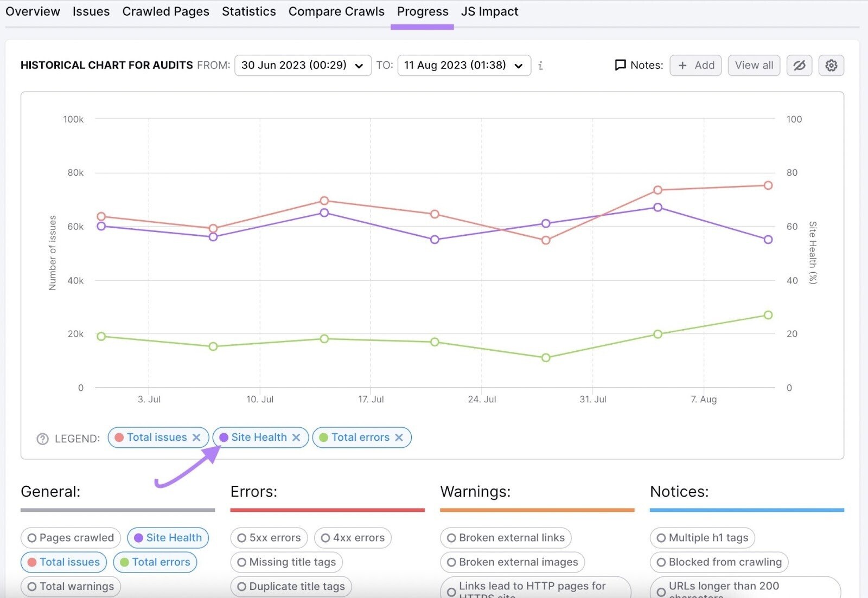Switch to the Issues tab
The image size is (868, 598).
tap(91, 11)
